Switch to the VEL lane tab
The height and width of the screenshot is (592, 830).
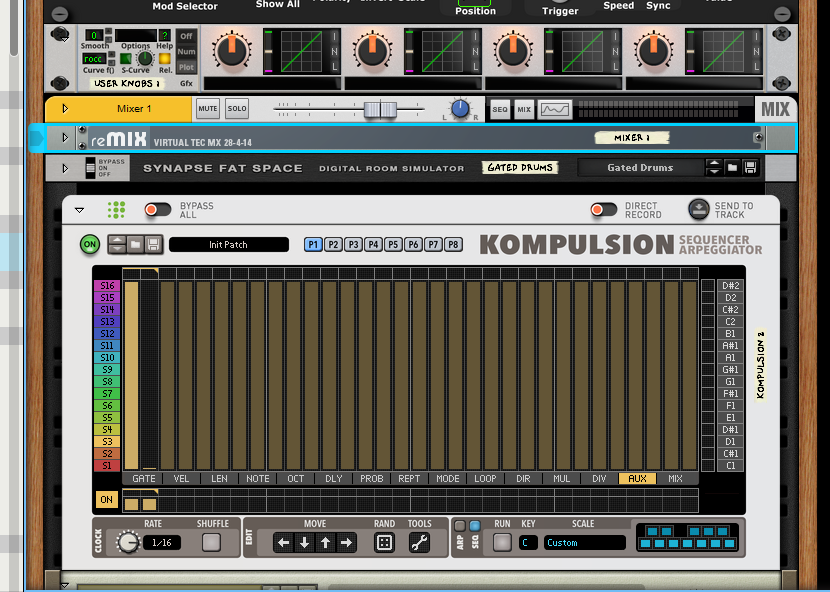(181, 479)
